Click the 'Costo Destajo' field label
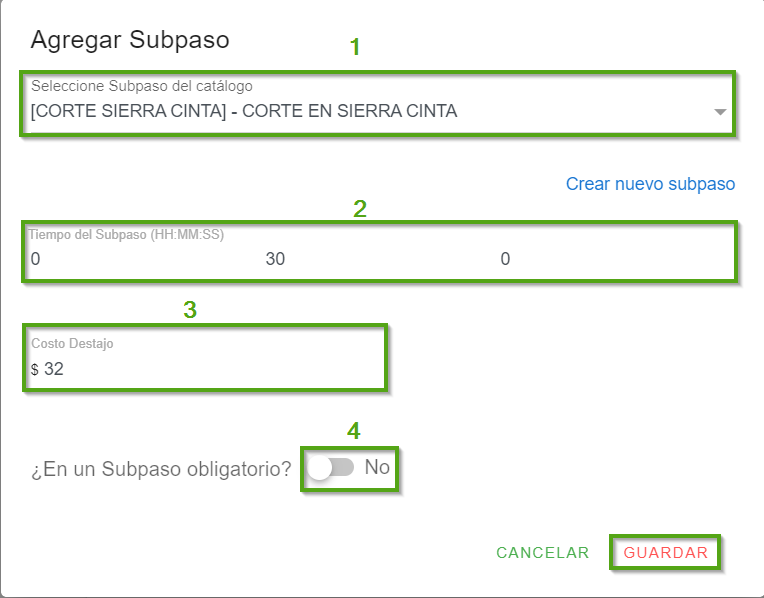The width and height of the screenshot is (764, 598). (72, 344)
